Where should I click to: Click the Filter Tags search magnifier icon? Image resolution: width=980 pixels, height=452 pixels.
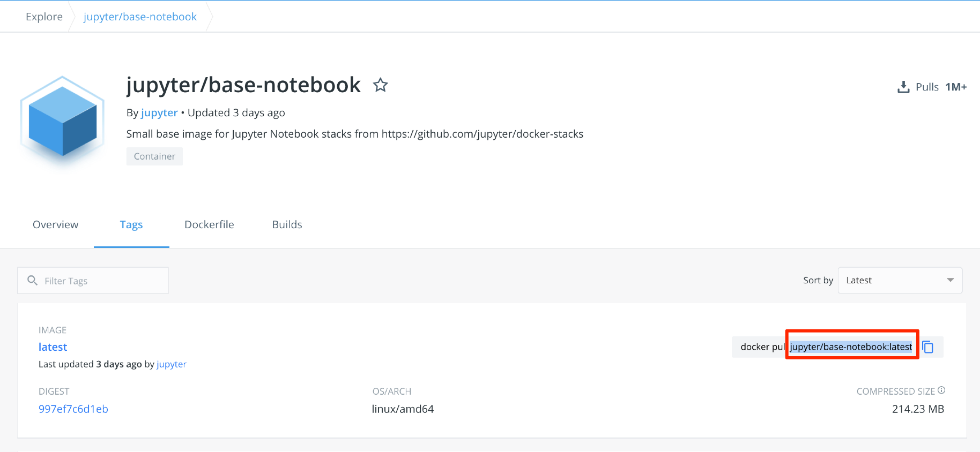pyautogui.click(x=32, y=280)
